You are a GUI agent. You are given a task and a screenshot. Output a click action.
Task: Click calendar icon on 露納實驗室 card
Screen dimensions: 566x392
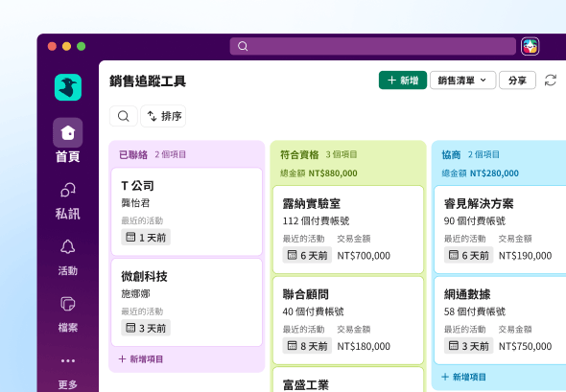pyautogui.click(x=292, y=255)
